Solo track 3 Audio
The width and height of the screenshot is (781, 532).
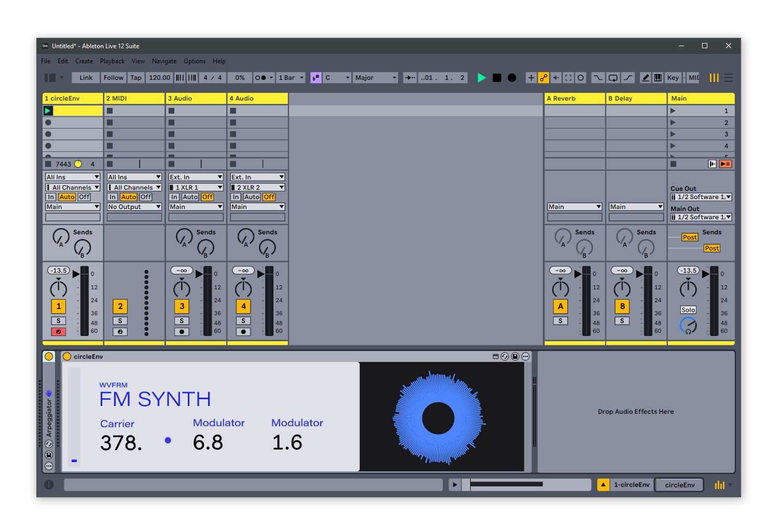coord(182,321)
